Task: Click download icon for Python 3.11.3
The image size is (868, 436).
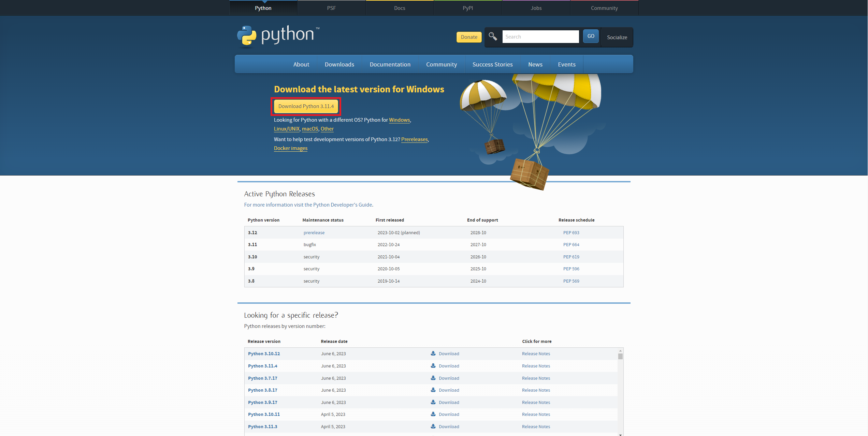Action: [x=433, y=426]
